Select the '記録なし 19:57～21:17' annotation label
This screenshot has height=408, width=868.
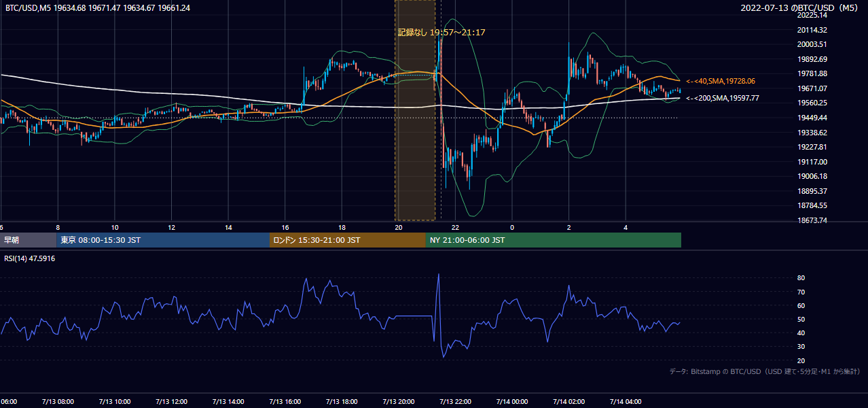tap(441, 32)
